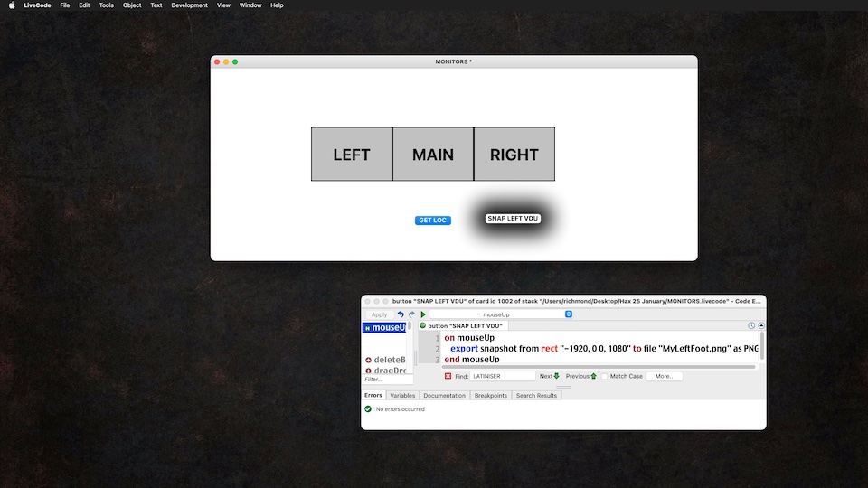Open the Development menu

tap(189, 5)
